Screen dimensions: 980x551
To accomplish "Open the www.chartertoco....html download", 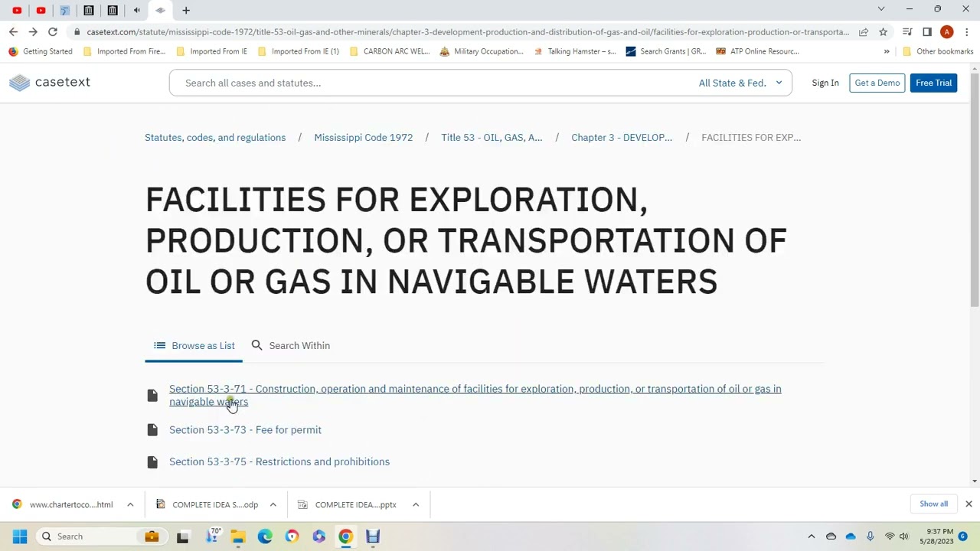I will point(64,505).
